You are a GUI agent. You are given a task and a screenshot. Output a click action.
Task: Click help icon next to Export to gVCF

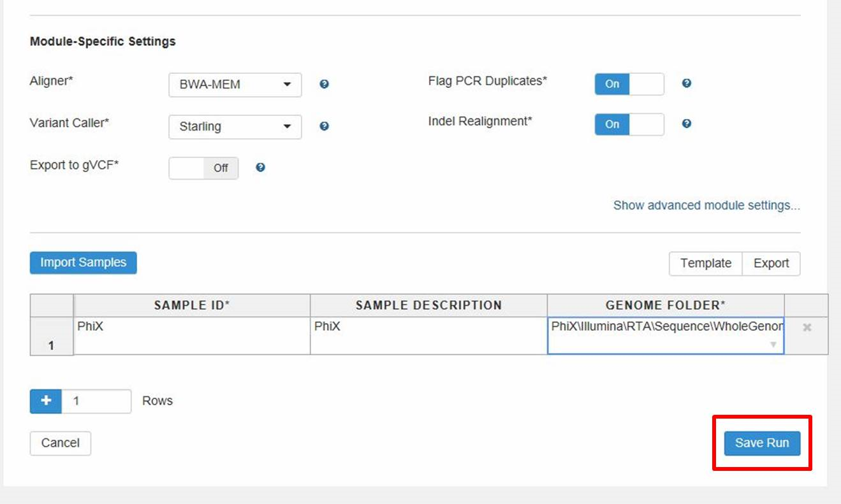click(x=260, y=168)
